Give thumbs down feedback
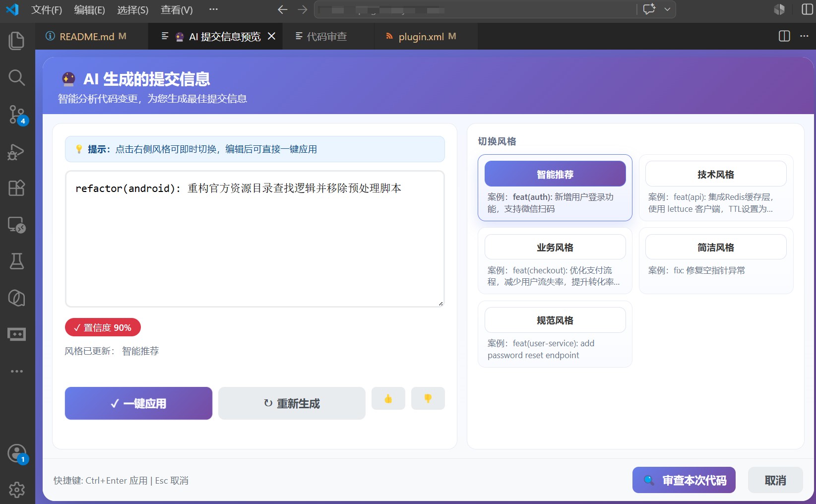This screenshot has width=816, height=504. pos(428,398)
